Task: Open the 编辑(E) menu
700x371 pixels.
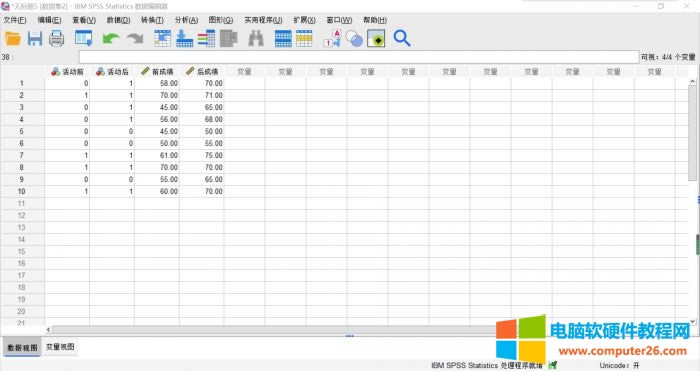Action: [49, 20]
